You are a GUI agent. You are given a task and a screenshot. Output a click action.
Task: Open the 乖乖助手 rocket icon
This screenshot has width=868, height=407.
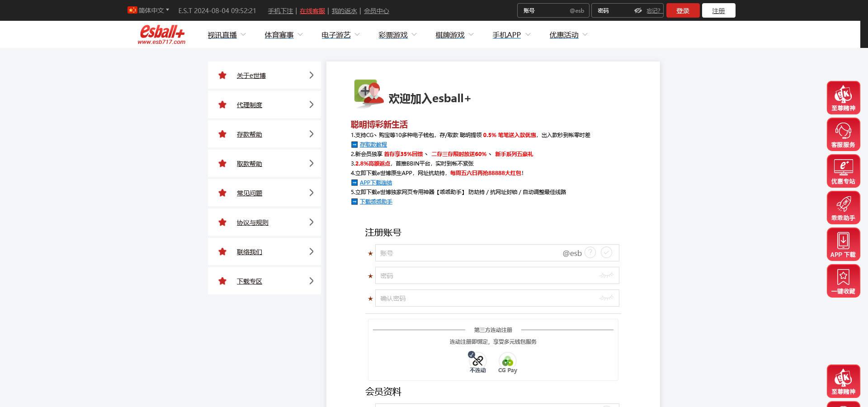pos(843,208)
